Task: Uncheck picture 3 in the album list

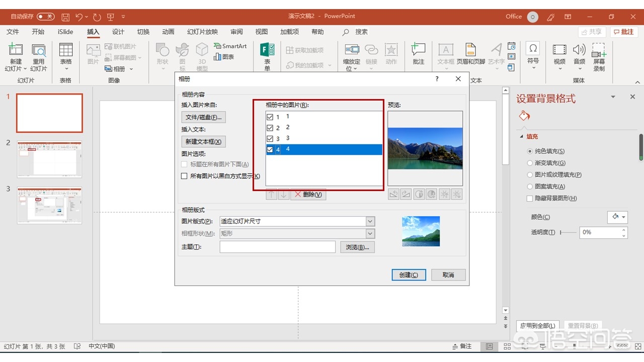Action: click(270, 138)
